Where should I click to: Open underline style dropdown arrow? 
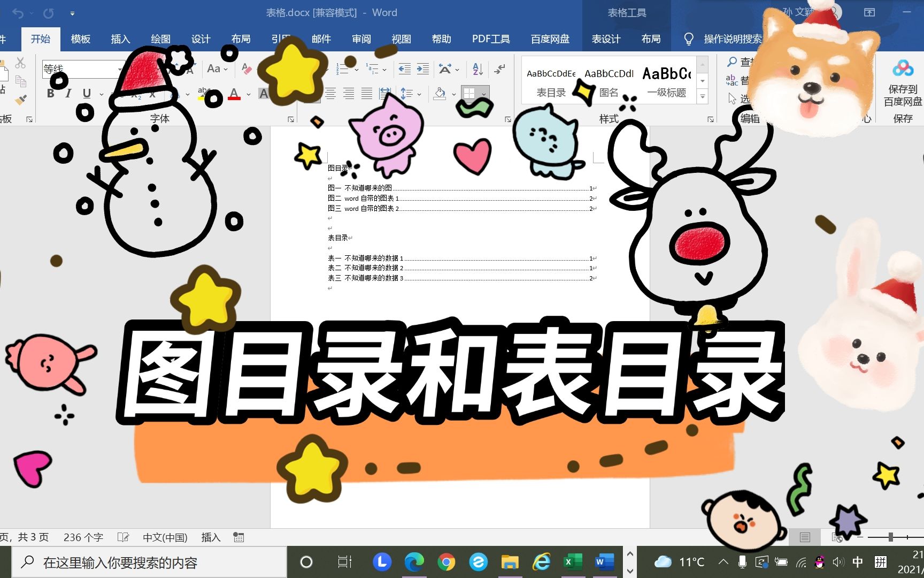coord(101,94)
